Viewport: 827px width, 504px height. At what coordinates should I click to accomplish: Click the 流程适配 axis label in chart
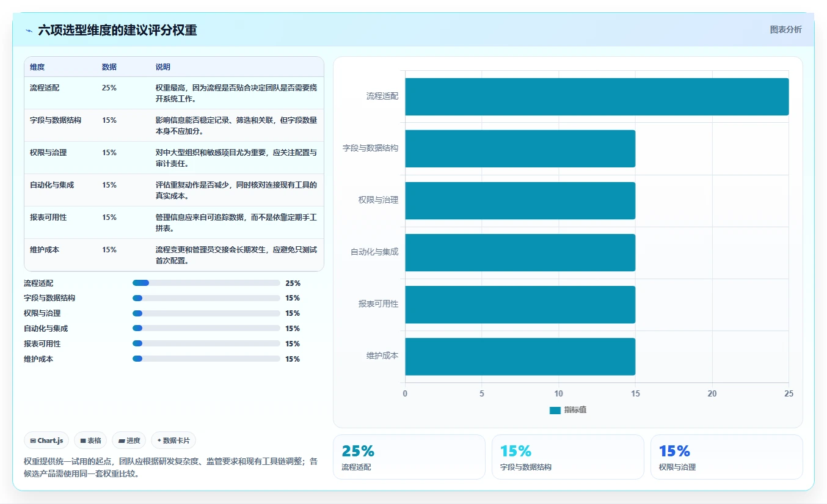pos(382,97)
